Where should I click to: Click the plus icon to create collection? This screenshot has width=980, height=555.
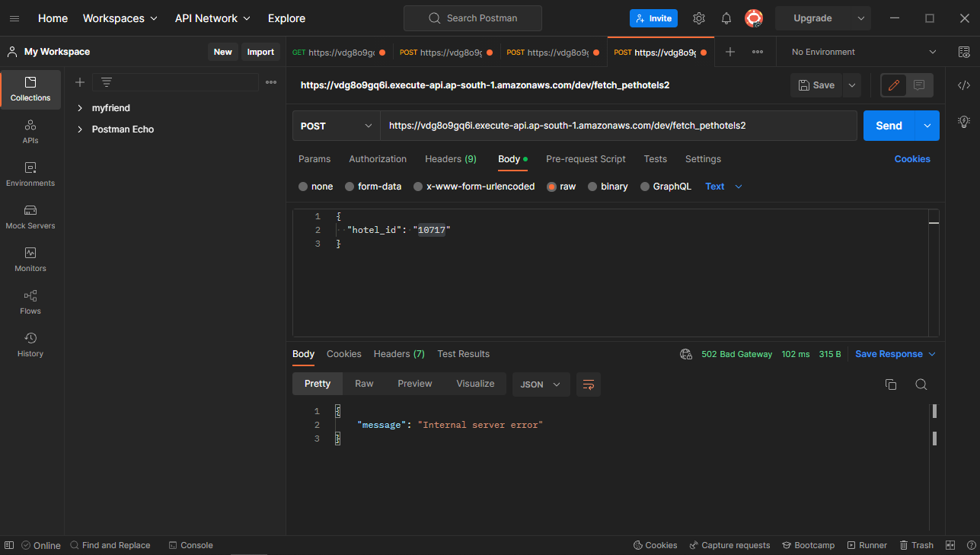tap(79, 82)
